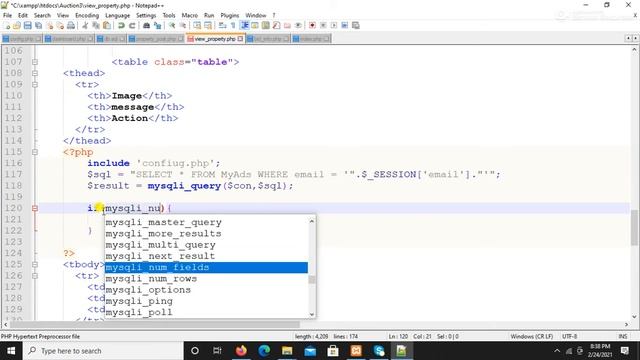Viewport: 640px width, 360px height.
Task: Click the Synchronize Vertical Scrolling icon
Action: 197,25
